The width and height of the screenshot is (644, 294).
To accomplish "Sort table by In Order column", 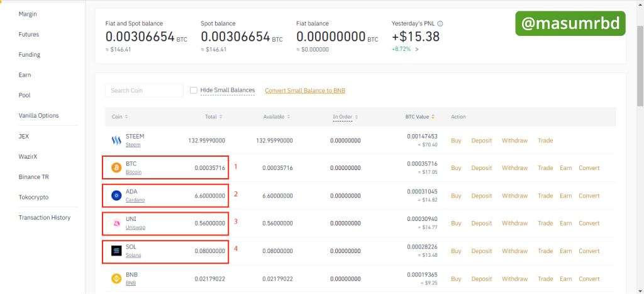I will coord(345,116).
